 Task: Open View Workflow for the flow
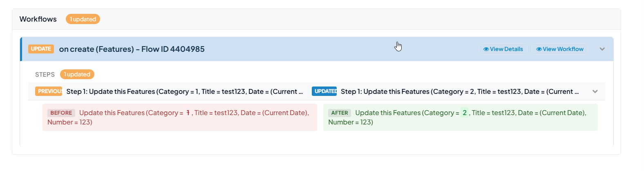(x=560, y=49)
